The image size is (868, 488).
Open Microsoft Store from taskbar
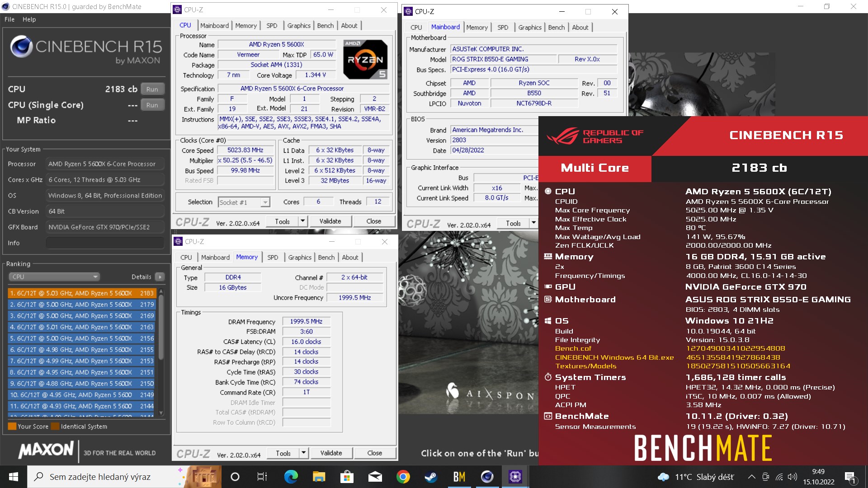click(347, 477)
